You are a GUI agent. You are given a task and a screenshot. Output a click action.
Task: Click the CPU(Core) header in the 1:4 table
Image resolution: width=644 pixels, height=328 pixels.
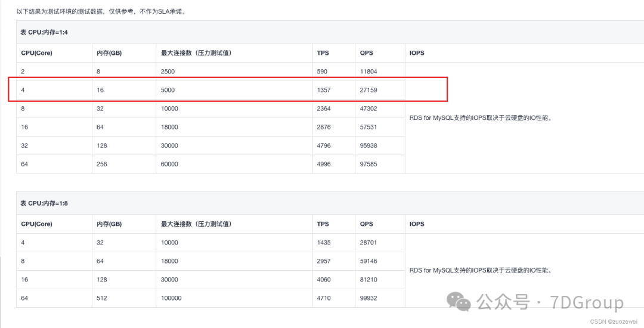click(x=36, y=53)
